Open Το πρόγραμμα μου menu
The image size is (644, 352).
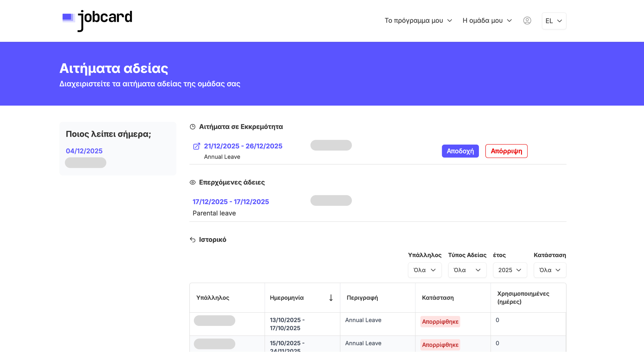point(418,20)
